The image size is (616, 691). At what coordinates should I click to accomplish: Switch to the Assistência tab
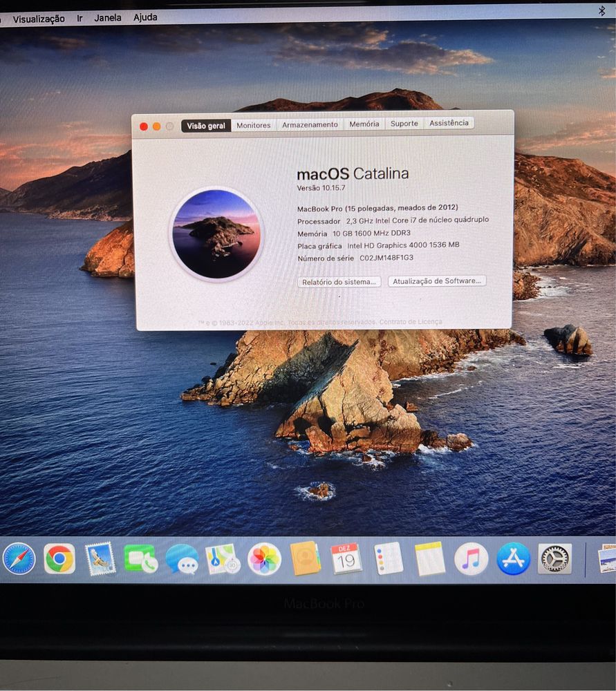tap(449, 123)
